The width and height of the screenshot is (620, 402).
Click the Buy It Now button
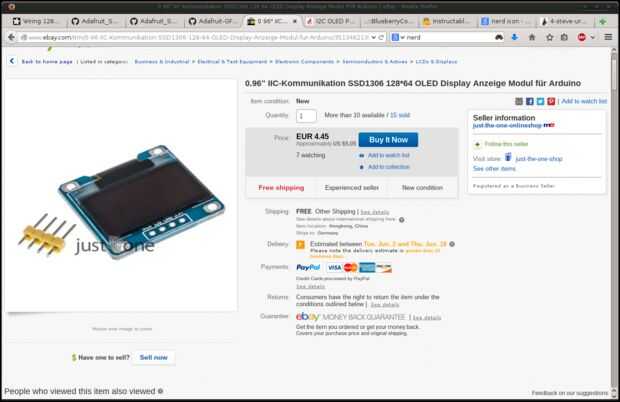pyautogui.click(x=388, y=140)
